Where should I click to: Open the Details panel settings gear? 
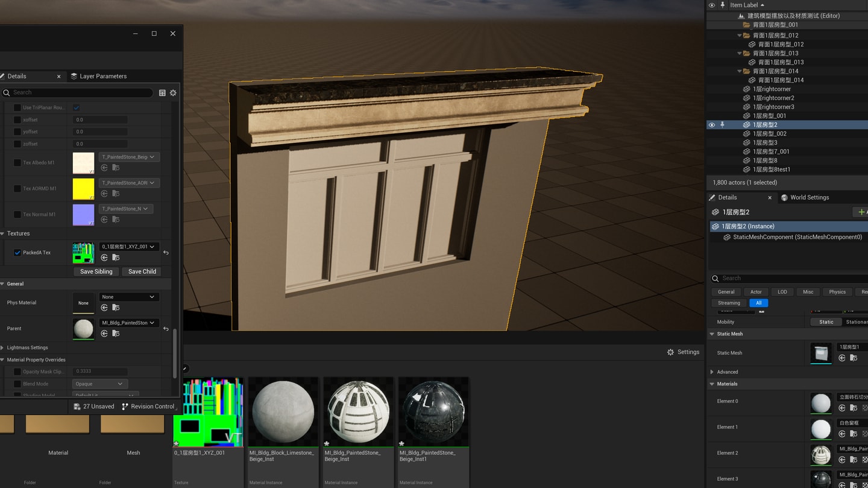173,93
